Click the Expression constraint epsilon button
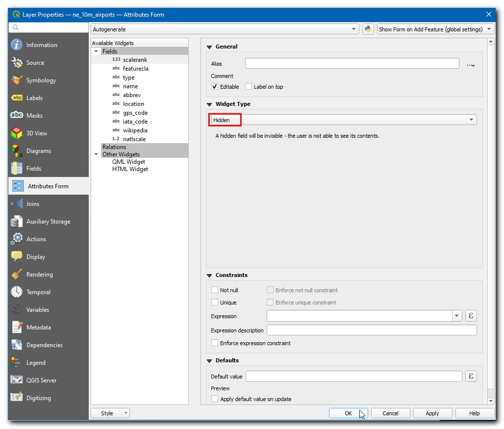The image size is (504, 429). click(x=471, y=316)
